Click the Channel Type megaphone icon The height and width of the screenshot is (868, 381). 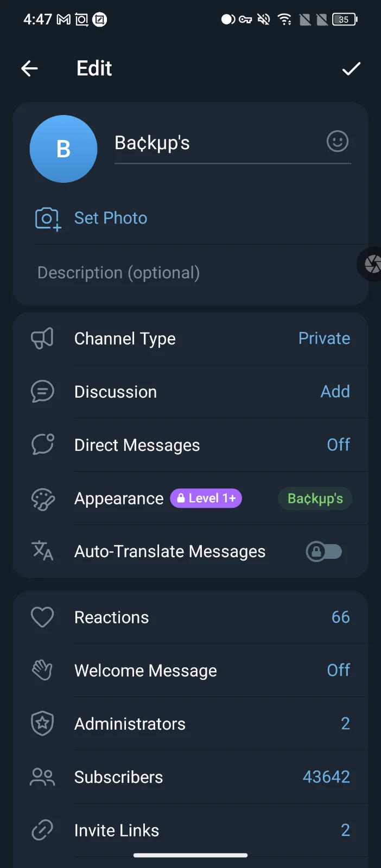point(42,339)
